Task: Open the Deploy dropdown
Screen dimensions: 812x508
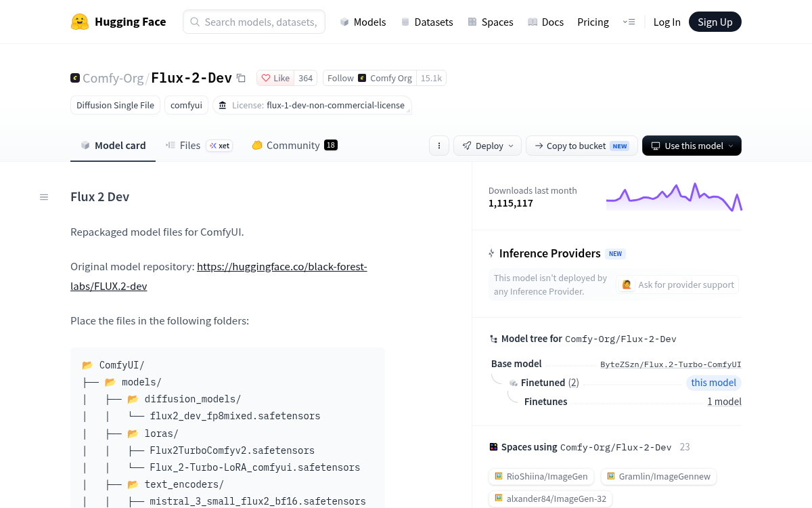Action: (488, 146)
